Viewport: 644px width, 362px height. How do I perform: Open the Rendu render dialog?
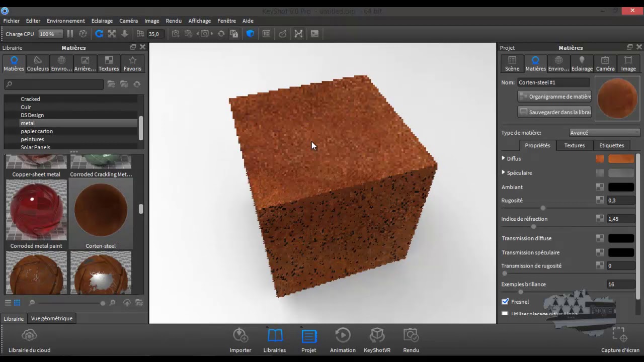point(411,340)
